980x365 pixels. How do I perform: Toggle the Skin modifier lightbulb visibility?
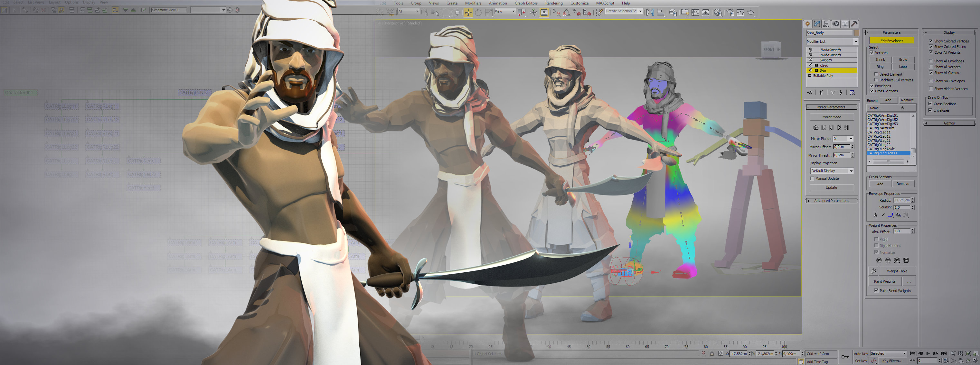point(811,70)
